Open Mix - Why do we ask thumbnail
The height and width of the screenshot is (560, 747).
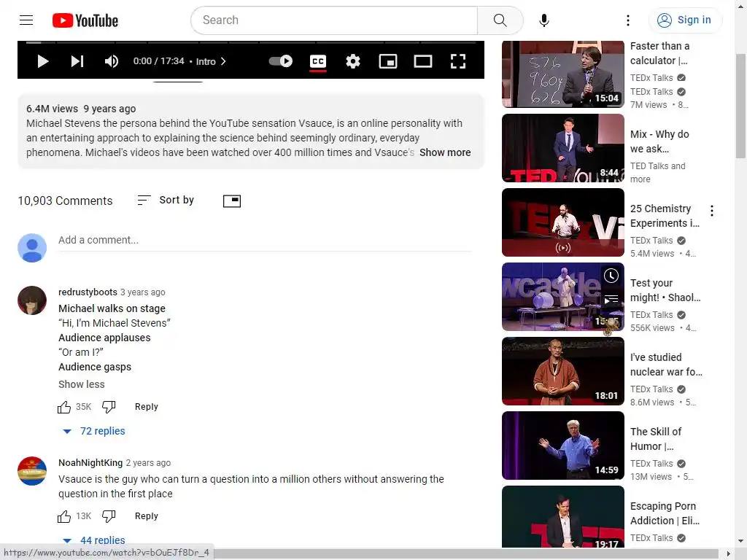pyautogui.click(x=563, y=148)
